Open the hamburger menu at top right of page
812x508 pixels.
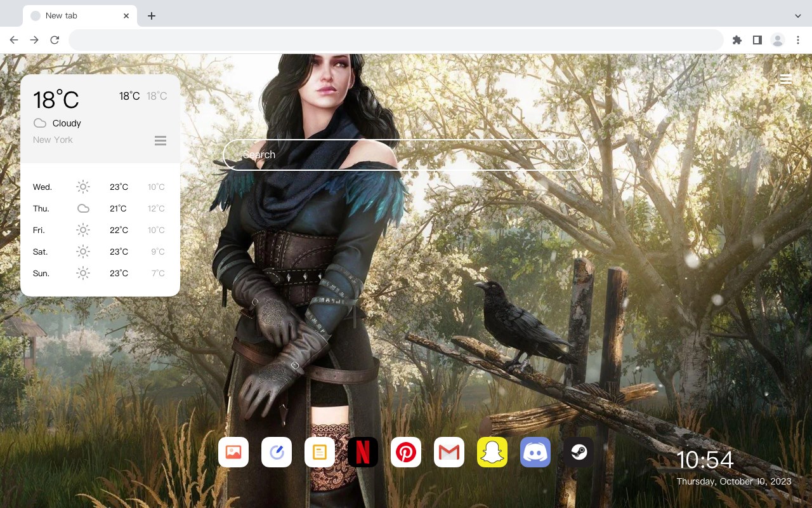click(785, 79)
